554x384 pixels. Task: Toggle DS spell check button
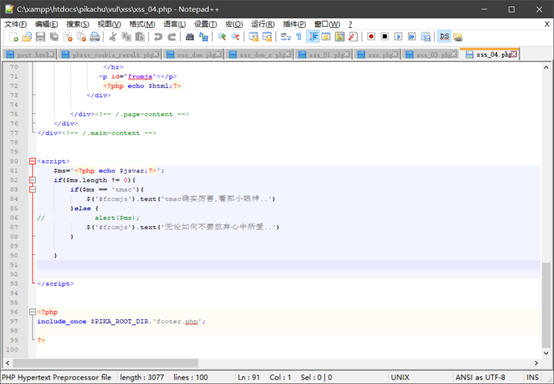pos(444,37)
